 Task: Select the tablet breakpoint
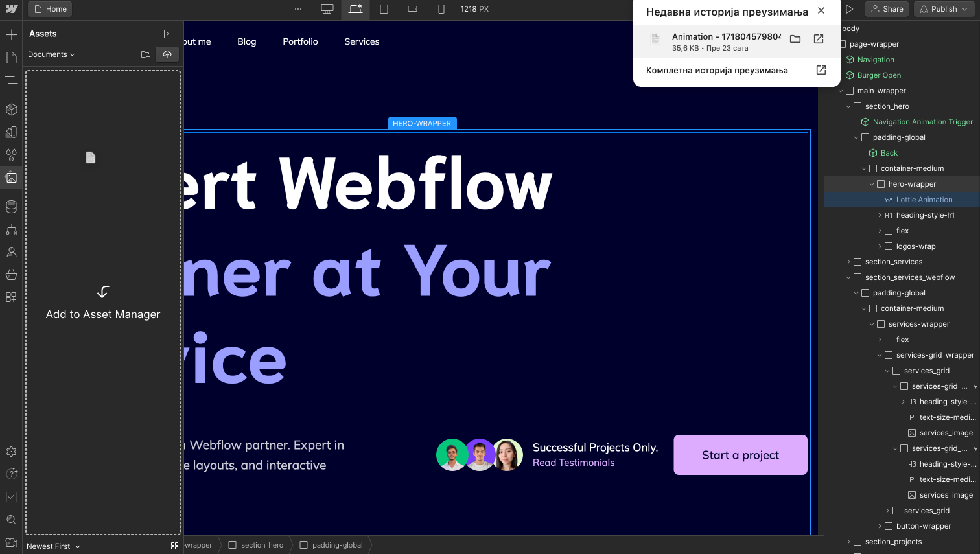pos(384,9)
